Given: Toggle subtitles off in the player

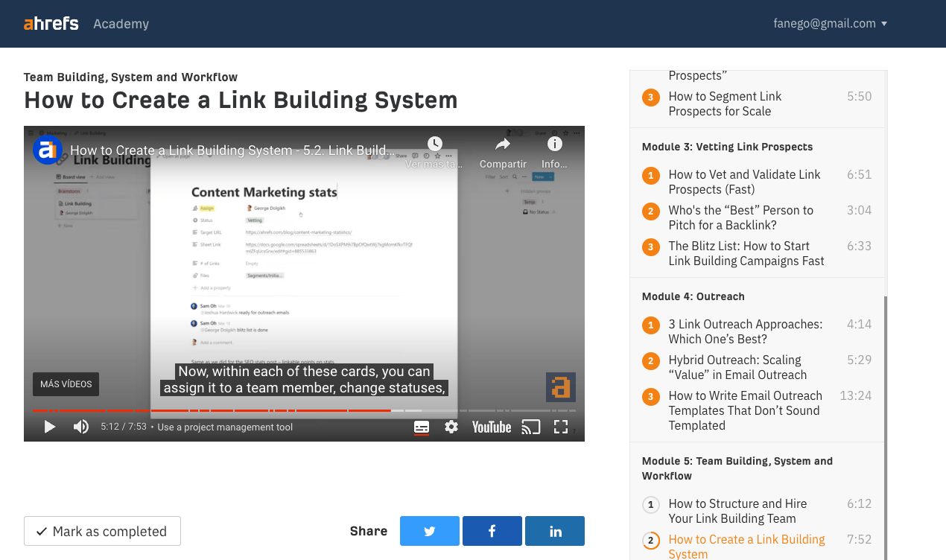Looking at the screenshot, I should tap(420, 427).
